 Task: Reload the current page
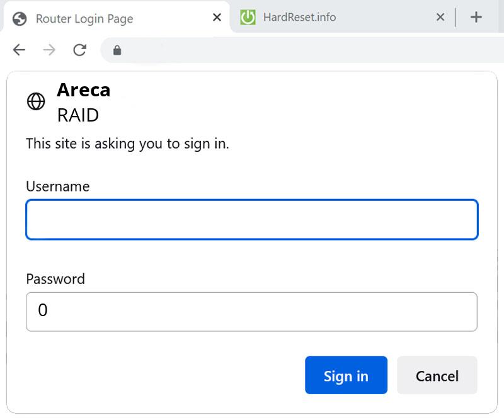pyautogui.click(x=80, y=50)
